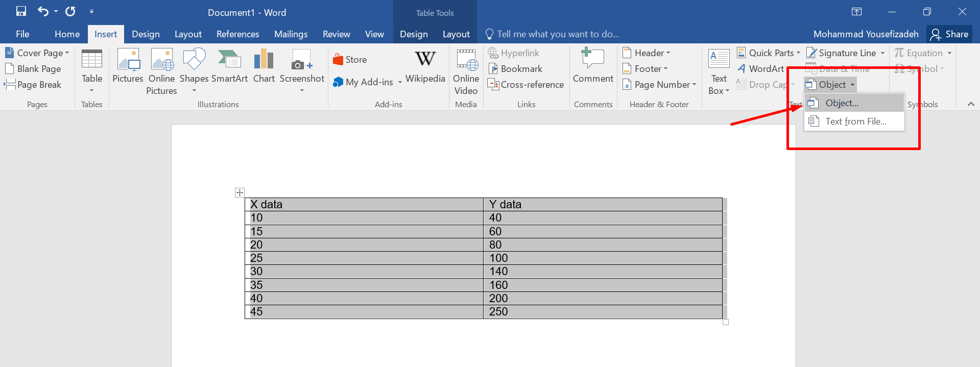980x367 pixels.
Task: Click the Tell me what you want field
Action: (x=558, y=34)
